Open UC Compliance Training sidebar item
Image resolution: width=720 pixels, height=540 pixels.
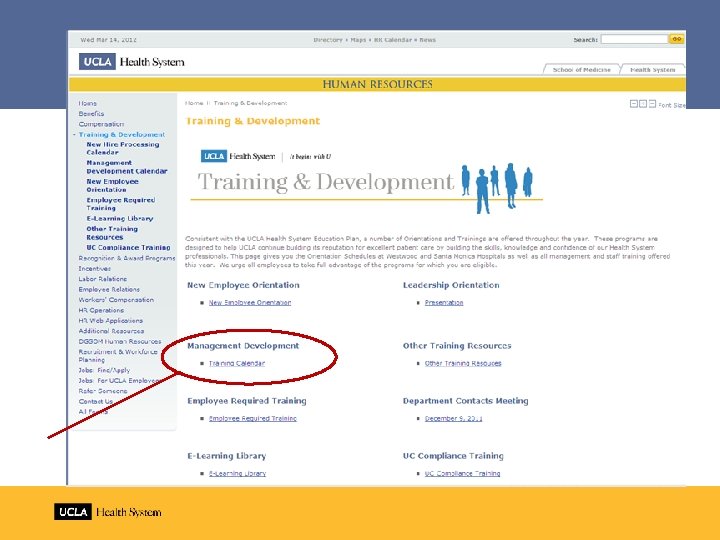coord(128,248)
